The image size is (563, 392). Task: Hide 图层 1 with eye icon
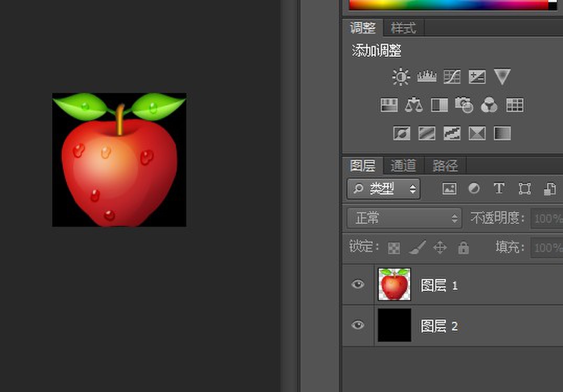coord(357,284)
